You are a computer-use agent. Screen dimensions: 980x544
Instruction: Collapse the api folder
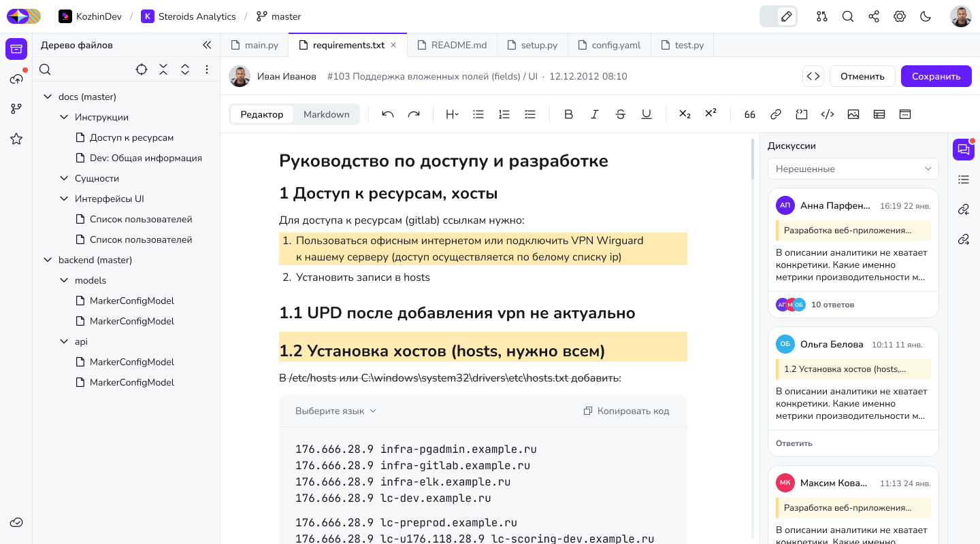pyautogui.click(x=64, y=341)
